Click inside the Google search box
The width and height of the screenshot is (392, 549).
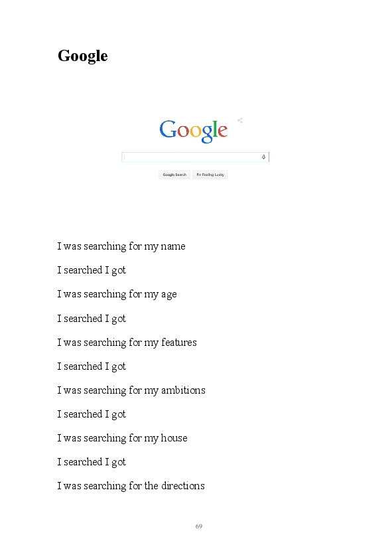click(x=195, y=157)
